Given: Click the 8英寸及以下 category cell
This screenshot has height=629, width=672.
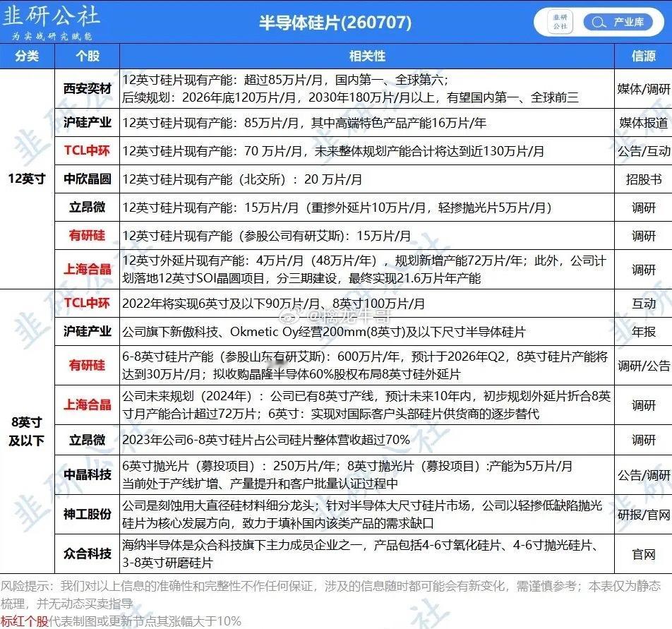Looking at the screenshot, I should click(27, 431).
